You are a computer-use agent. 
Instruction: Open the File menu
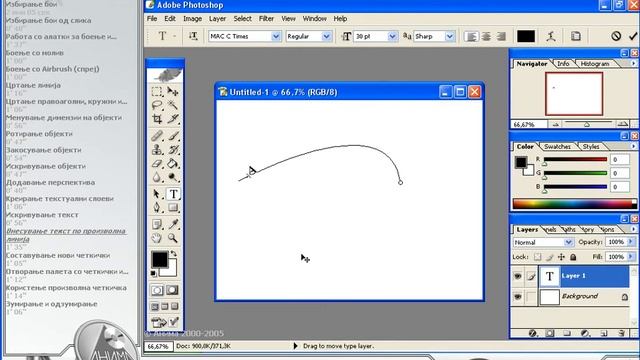click(x=152, y=18)
